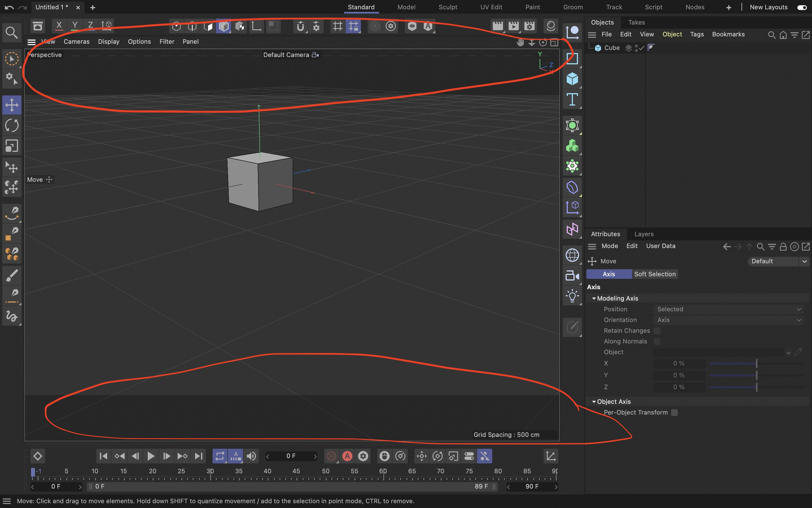The image size is (812, 508).
Task: Click current frame field showing 0 F
Action: 291,456
